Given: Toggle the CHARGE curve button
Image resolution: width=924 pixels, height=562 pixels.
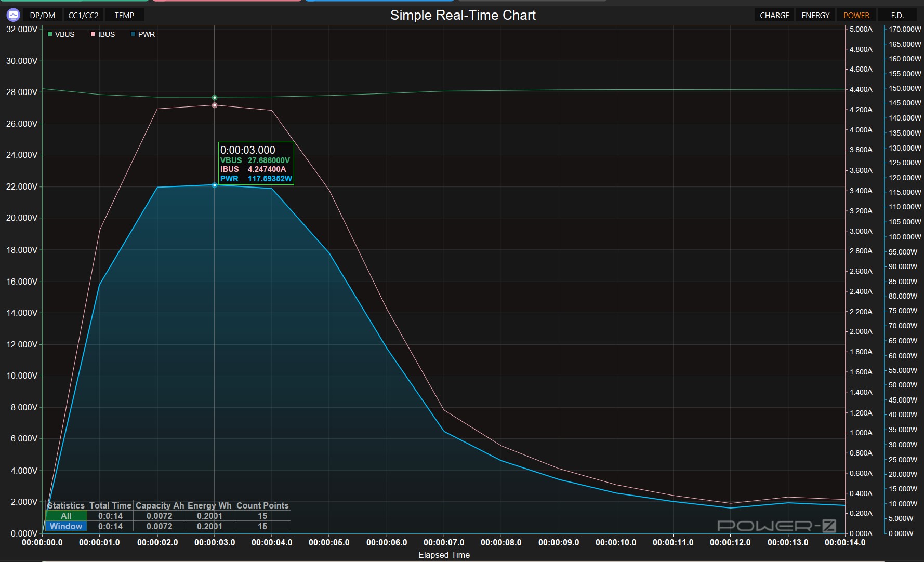Looking at the screenshot, I should tap(774, 15).
